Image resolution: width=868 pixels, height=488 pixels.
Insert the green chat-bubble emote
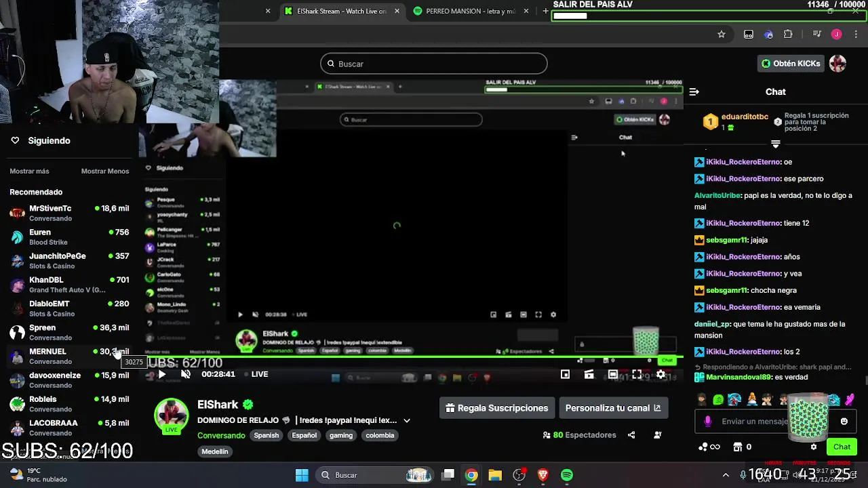tap(718, 400)
